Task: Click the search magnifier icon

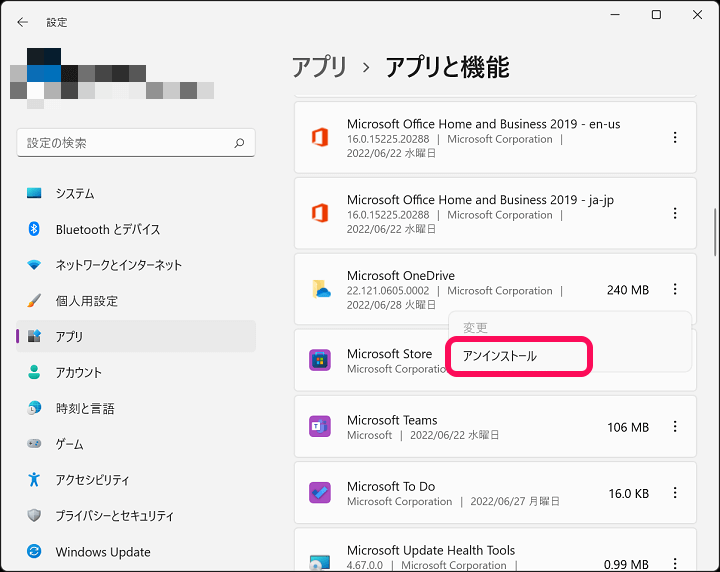Action: (239, 143)
